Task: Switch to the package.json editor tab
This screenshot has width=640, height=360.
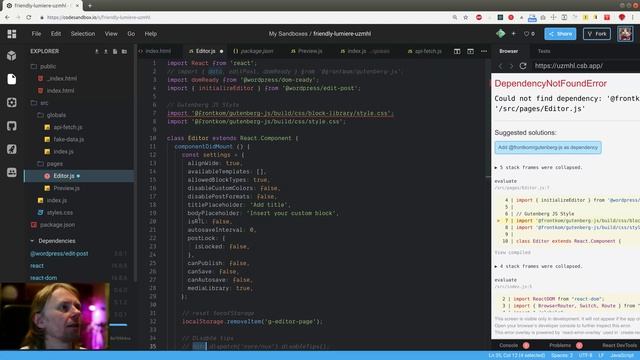Action: pos(253,51)
